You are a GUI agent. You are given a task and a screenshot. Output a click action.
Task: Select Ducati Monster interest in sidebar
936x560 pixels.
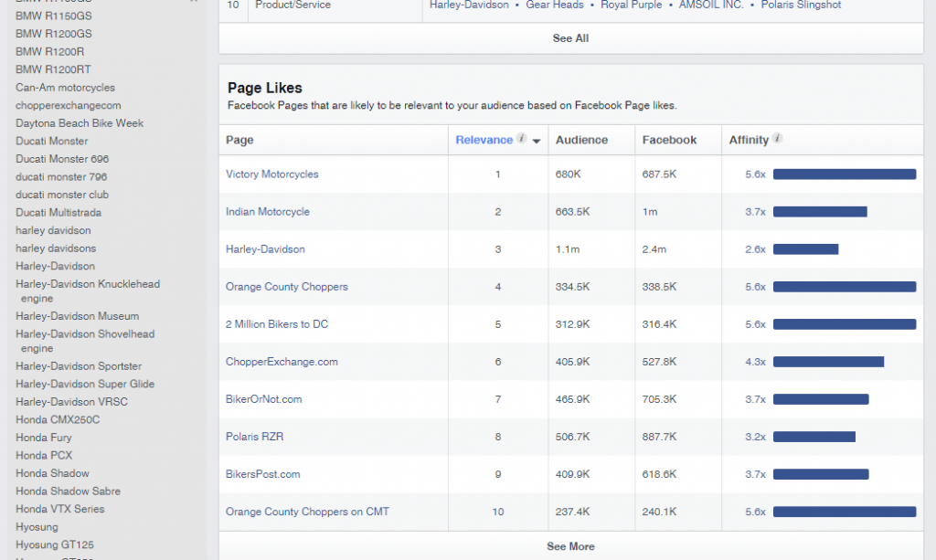(x=51, y=142)
